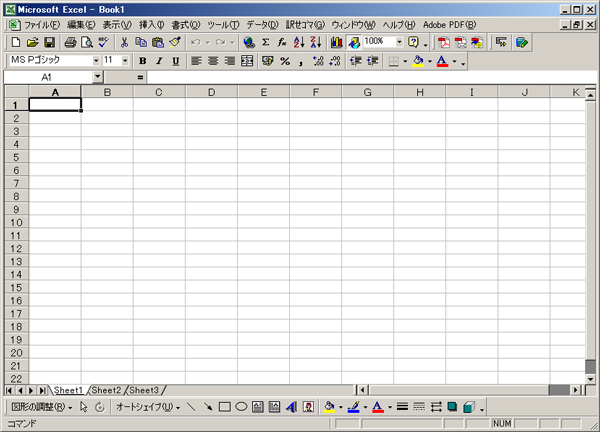Apply yellow Fill Color in formatting toolbar
Screen dimensions: 600x432
(x=418, y=61)
